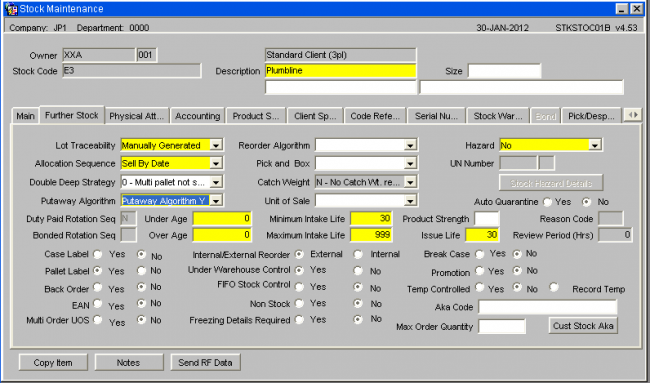Screen dimensions: 650x383
Task: Click the Stock Code field showing E3
Action: pos(132,70)
